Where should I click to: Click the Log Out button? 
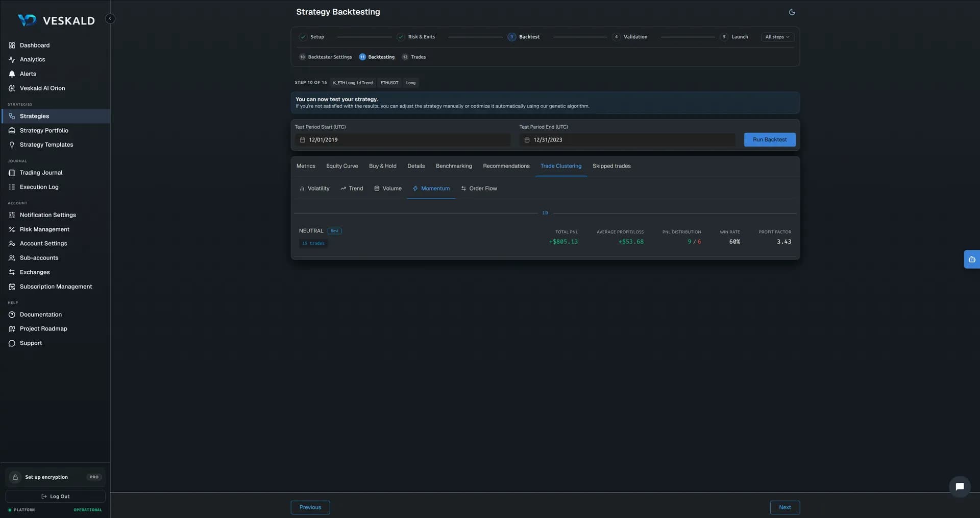pyautogui.click(x=55, y=497)
